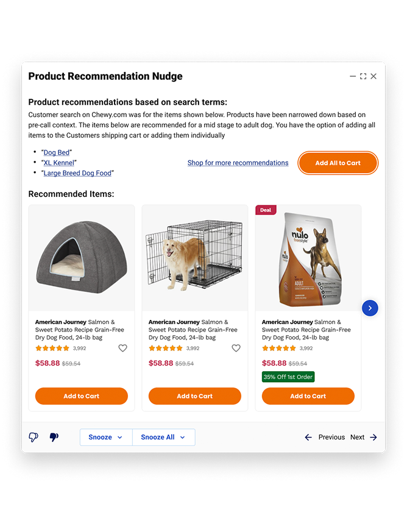This screenshot has height=532, width=407.
Task: Open Shop for more recommendations link
Action: [238, 163]
